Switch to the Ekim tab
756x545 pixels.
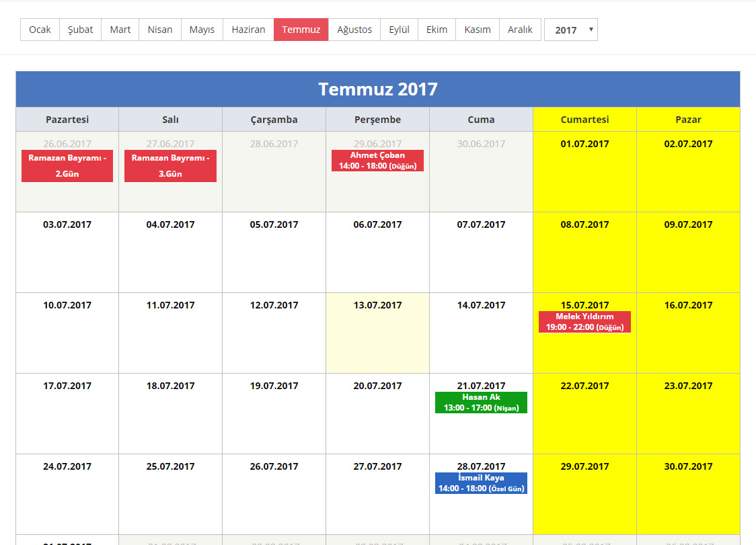[x=437, y=30]
